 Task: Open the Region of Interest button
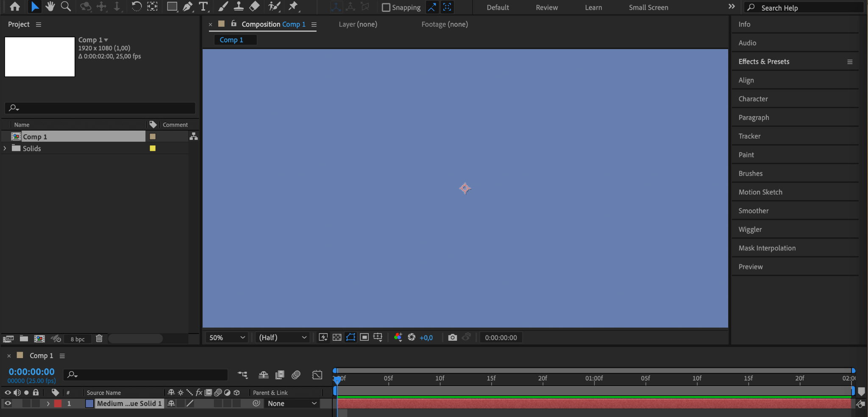tap(364, 337)
